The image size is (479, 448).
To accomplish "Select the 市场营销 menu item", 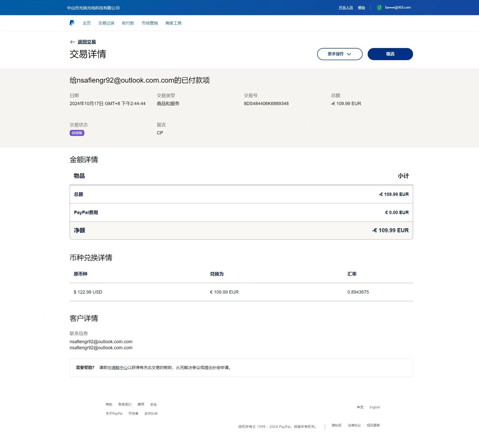I will point(149,23).
